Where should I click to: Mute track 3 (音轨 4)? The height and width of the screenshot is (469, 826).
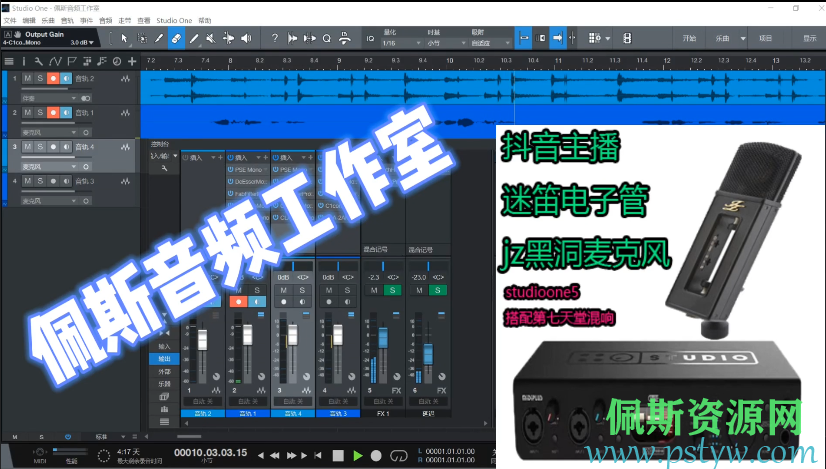click(x=28, y=147)
